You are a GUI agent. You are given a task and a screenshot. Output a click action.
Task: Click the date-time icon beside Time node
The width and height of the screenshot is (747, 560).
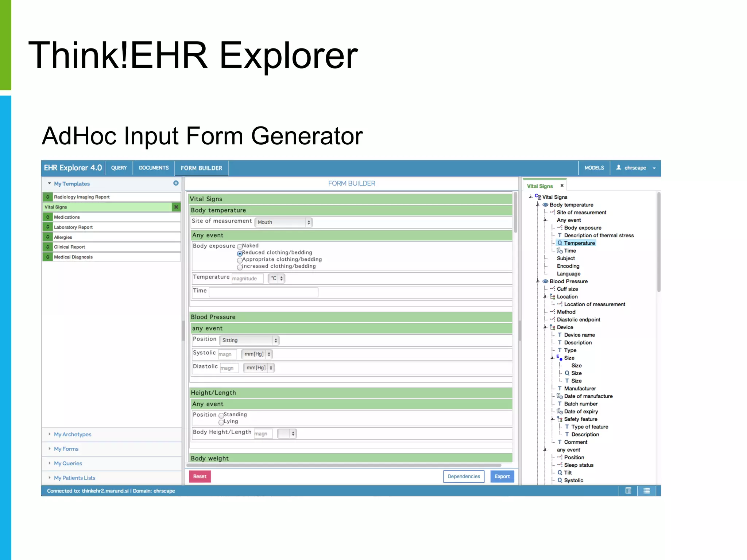[x=560, y=250]
